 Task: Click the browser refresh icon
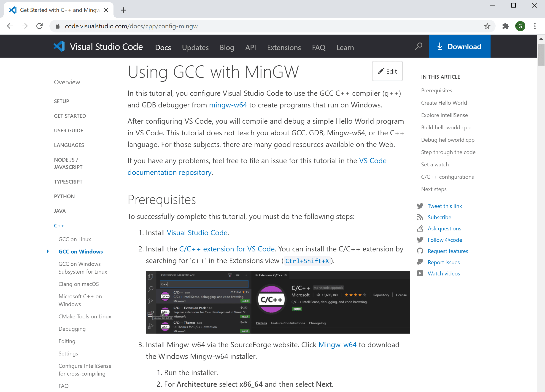pyautogui.click(x=39, y=26)
